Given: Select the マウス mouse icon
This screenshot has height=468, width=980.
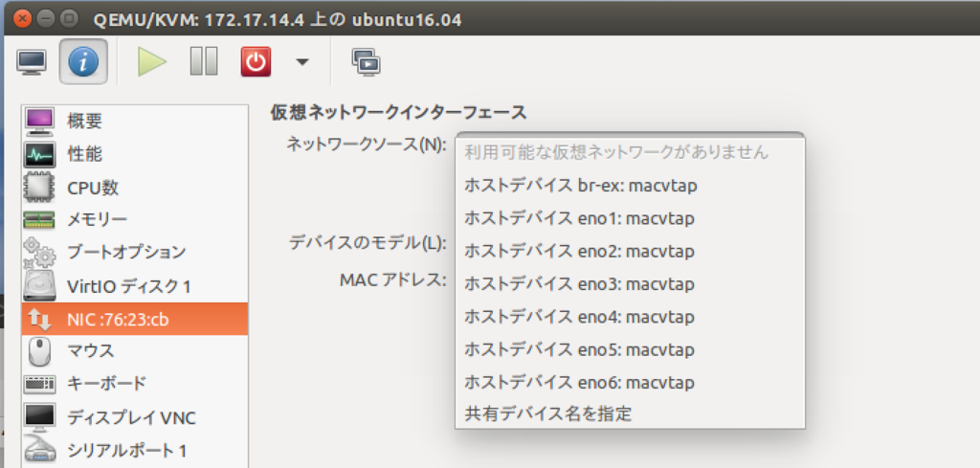Looking at the screenshot, I should (x=40, y=351).
